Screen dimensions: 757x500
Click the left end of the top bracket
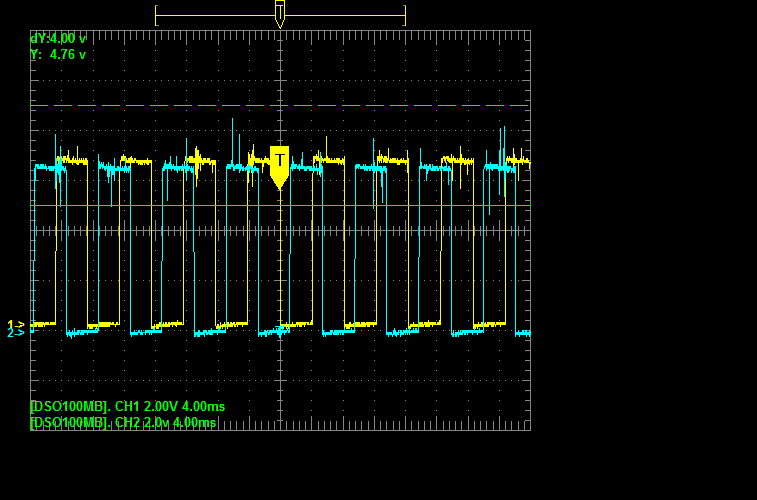[x=156, y=15]
